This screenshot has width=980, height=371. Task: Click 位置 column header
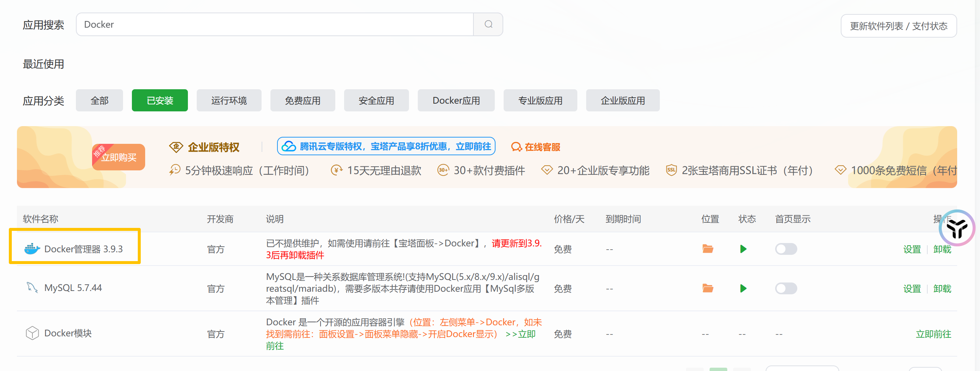click(x=710, y=219)
